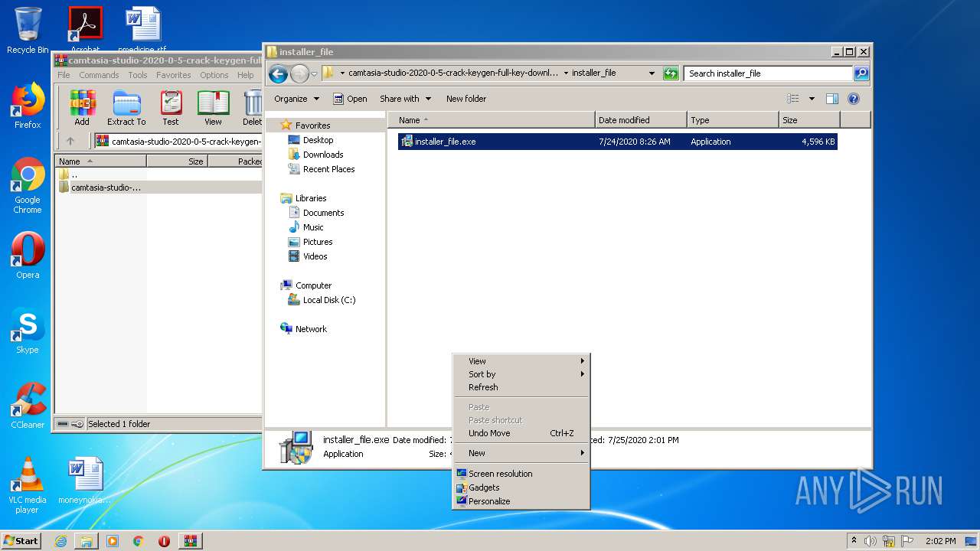Open the WinRAR Favorites menu
The width and height of the screenshot is (980, 551).
point(174,75)
